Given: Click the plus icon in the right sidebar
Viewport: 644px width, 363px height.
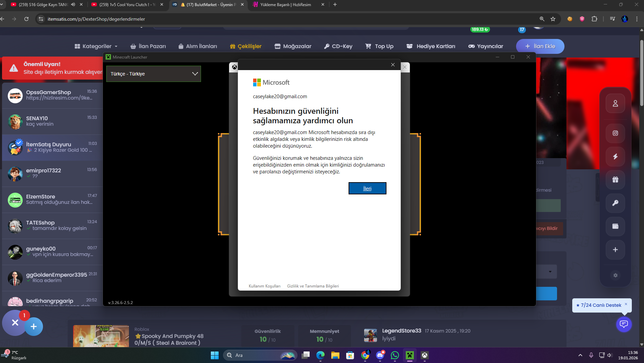Looking at the screenshot, I should click(x=615, y=250).
